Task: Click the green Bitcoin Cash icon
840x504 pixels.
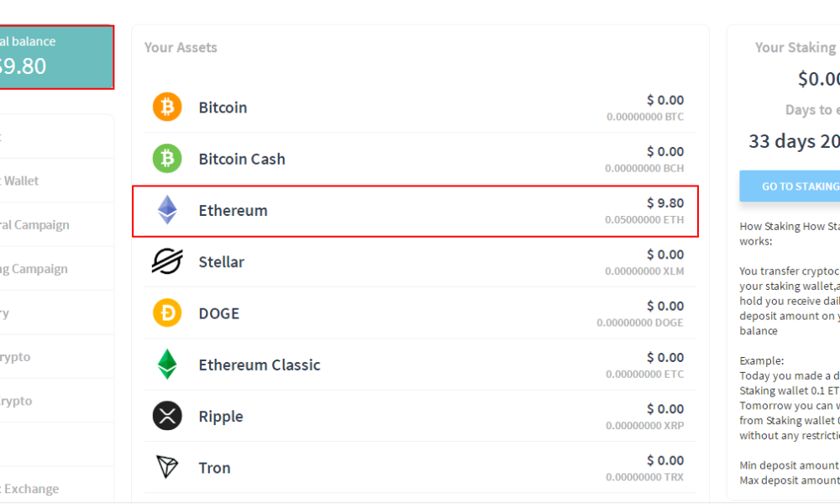Action: pyautogui.click(x=167, y=159)
